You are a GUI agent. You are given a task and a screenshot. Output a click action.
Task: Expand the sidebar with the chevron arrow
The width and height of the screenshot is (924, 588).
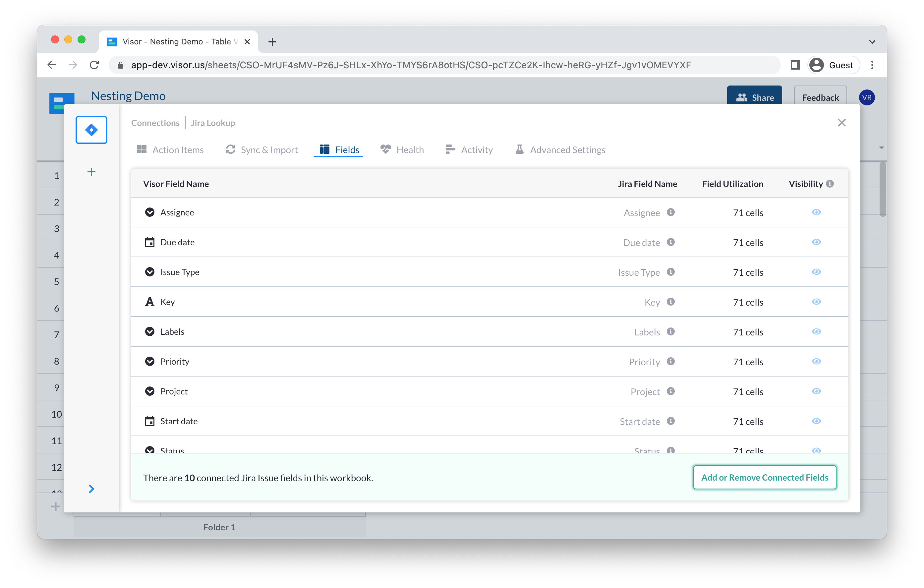click(x=91, y=489)
